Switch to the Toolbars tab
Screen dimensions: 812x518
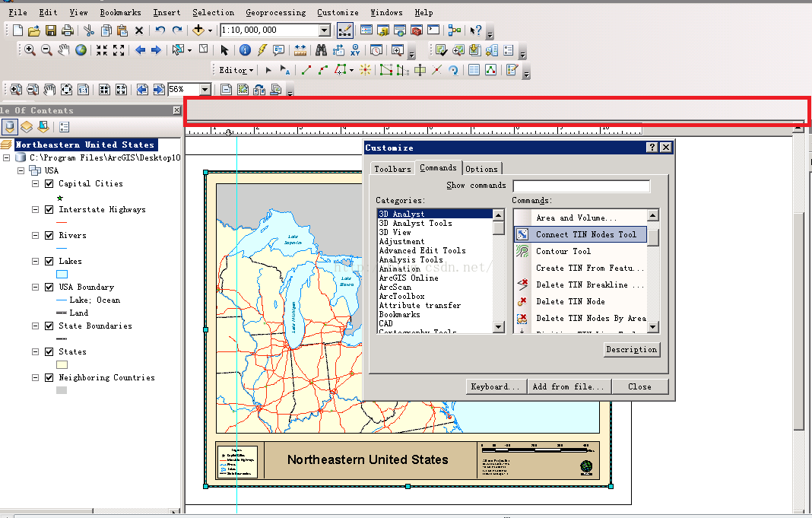click(x=392, y=169)
